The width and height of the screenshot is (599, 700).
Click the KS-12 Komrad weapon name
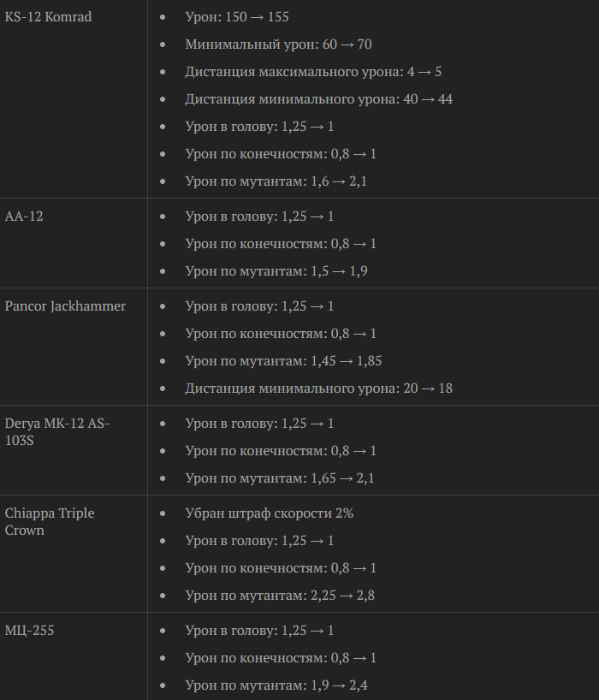tap(48, 17)
